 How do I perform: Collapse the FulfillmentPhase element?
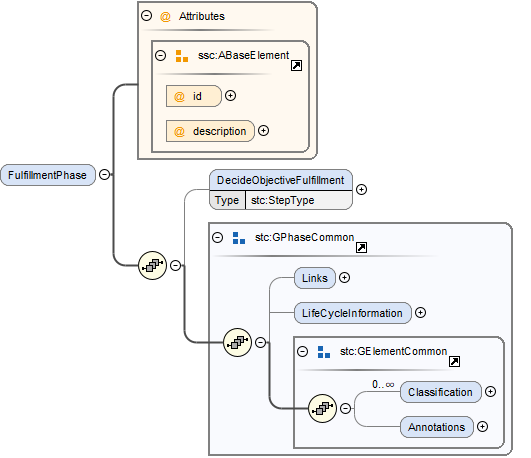105,174
